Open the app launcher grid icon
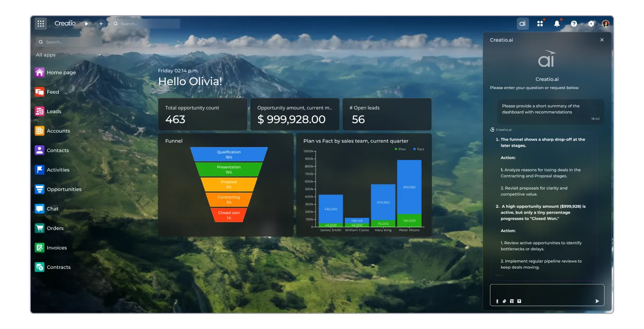Viewport: 644px width, 329px height. pyautogui.click(x=41, y=24)
